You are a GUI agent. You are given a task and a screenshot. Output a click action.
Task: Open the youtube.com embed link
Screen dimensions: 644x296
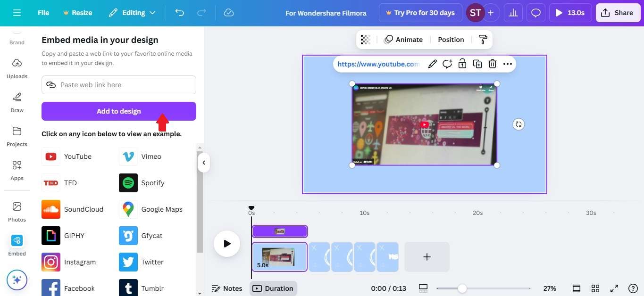378,64
